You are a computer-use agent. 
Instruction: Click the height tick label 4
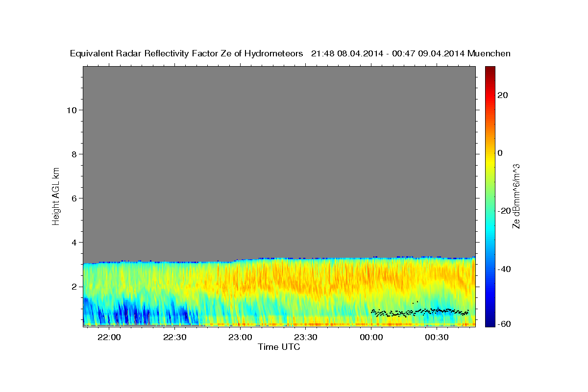point(74,242)
